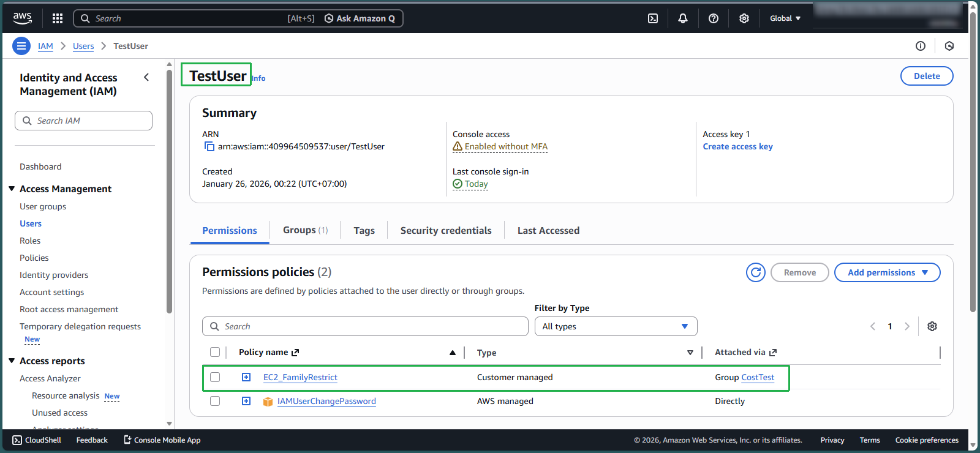The height and width of the screenshot is (453, 980).
Task: Open Dashboard in side navigation
Action: [x=40, y=167]
